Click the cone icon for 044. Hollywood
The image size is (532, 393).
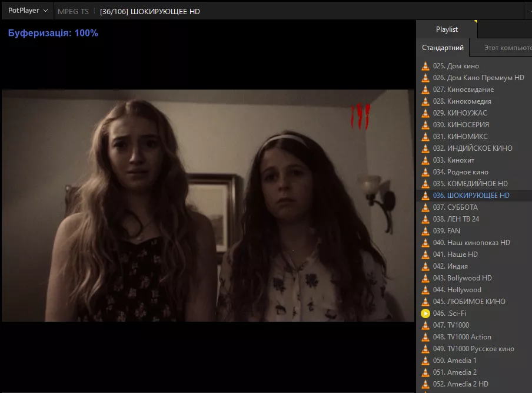point(425,290)
